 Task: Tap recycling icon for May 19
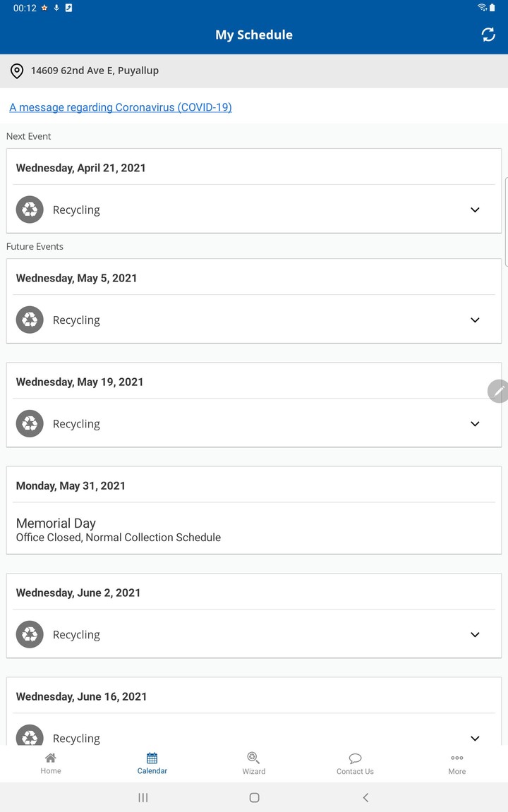(x=30, y=423)
